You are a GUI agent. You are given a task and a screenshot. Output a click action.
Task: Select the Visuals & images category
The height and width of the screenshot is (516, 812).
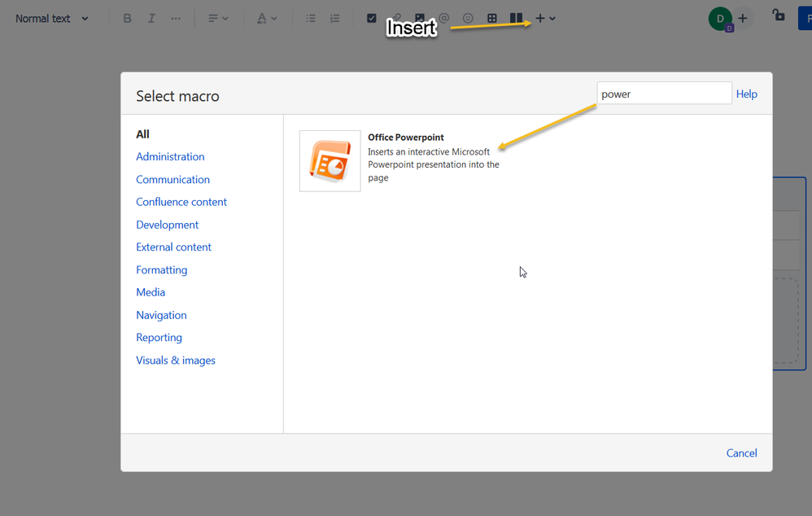click(176, 360)
